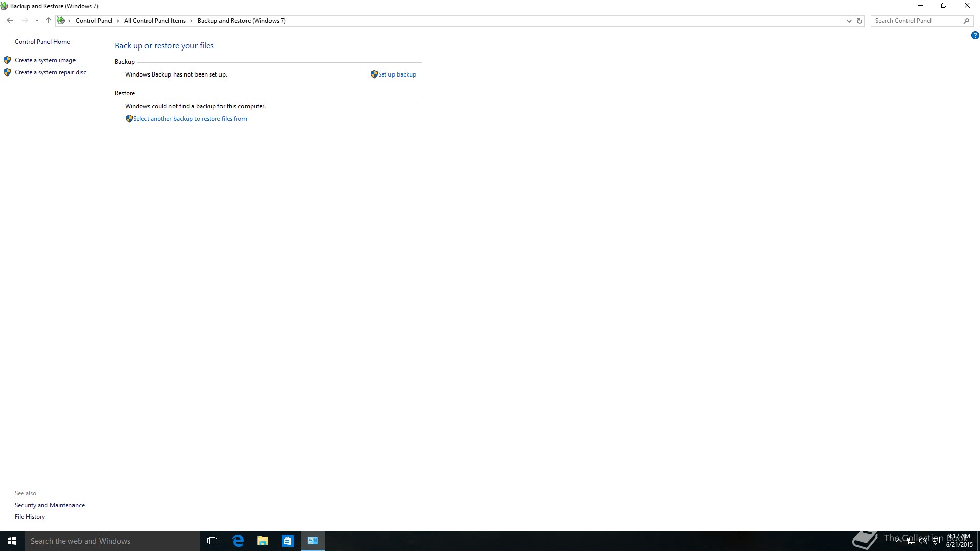The image size is (980, 551).
Task: Click the forward navigation arrow
Action: pos(24,21)
